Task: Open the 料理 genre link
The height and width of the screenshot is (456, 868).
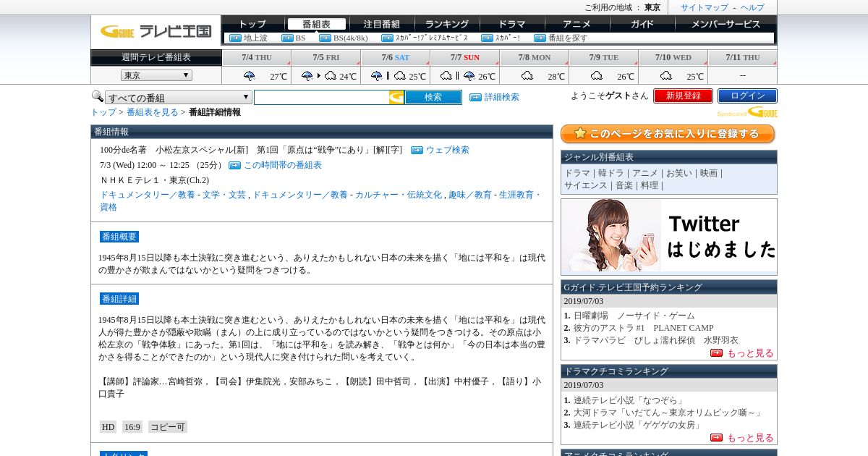Action: (x=650, y=185)
